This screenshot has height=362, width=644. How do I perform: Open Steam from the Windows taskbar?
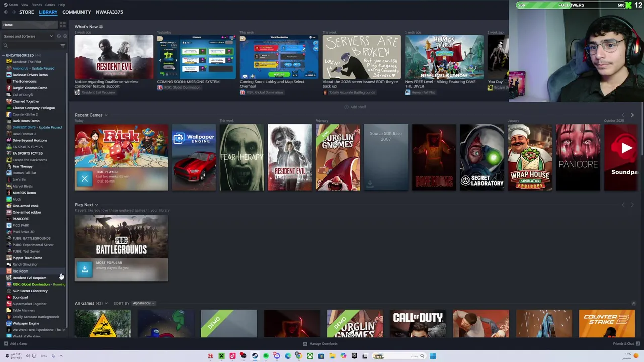point(255,356)
